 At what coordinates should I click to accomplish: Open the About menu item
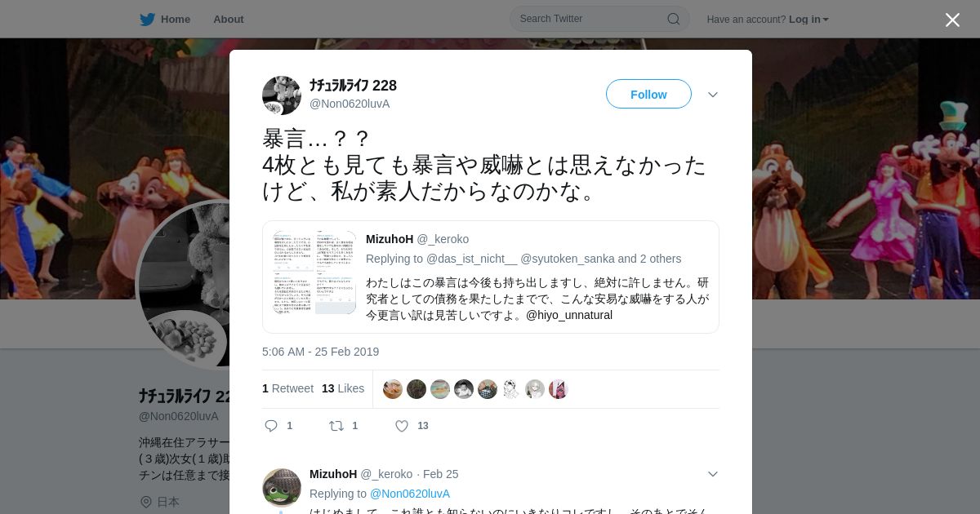(x=228, y=19)
